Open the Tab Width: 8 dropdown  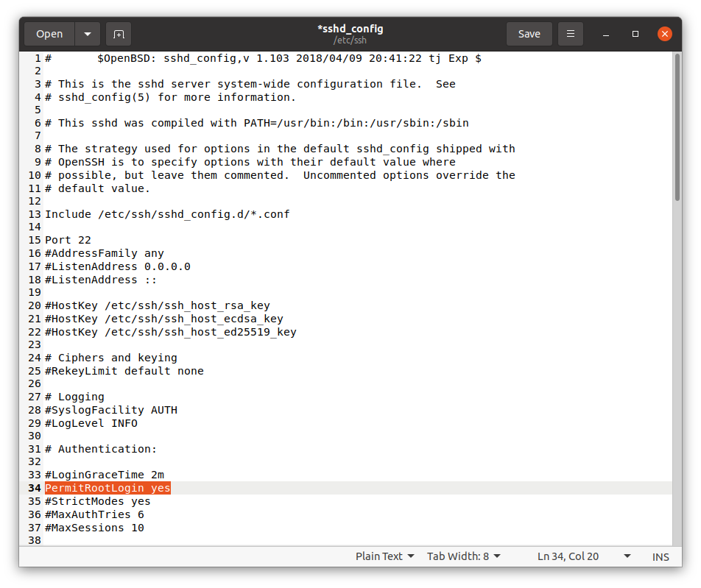point(464,556)
